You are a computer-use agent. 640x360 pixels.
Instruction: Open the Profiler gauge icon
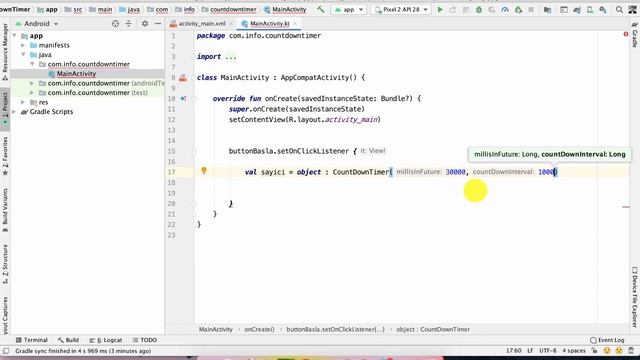pos(505,9)
